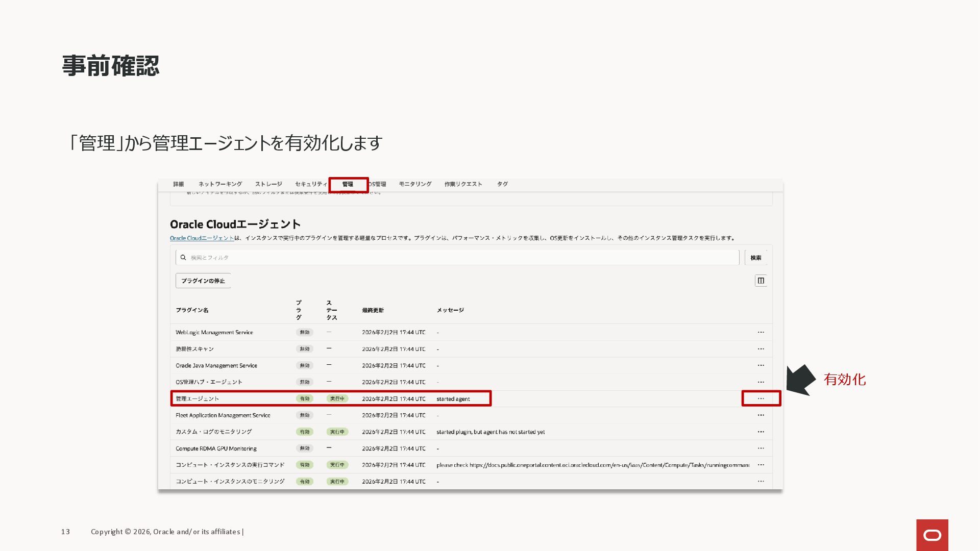The image size is (980, 551).
Task: Click the Oracle logo in the corner
Action: point(932,535)
